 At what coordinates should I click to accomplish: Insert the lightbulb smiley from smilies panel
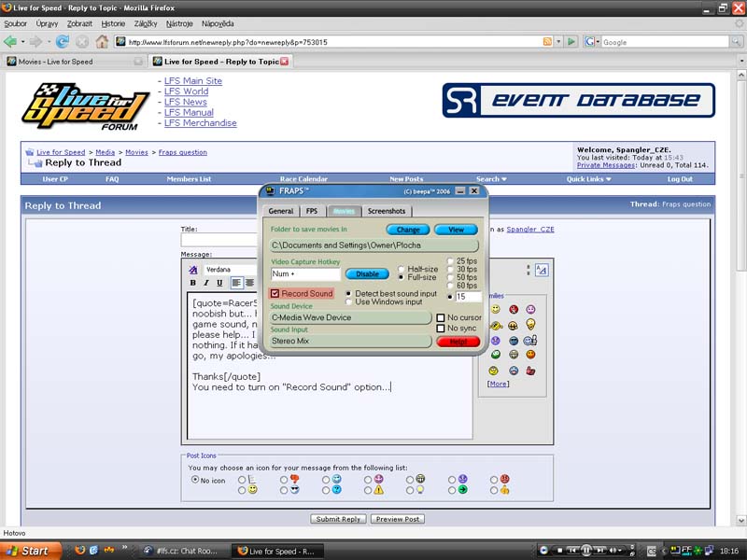point(530,324)
